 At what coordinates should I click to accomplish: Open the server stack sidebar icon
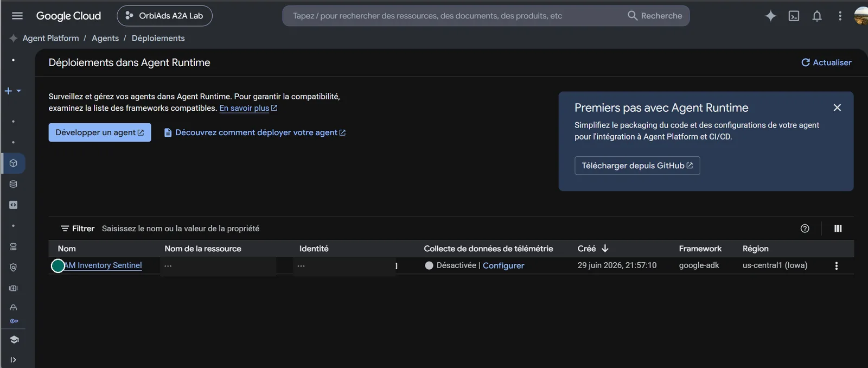14,246
